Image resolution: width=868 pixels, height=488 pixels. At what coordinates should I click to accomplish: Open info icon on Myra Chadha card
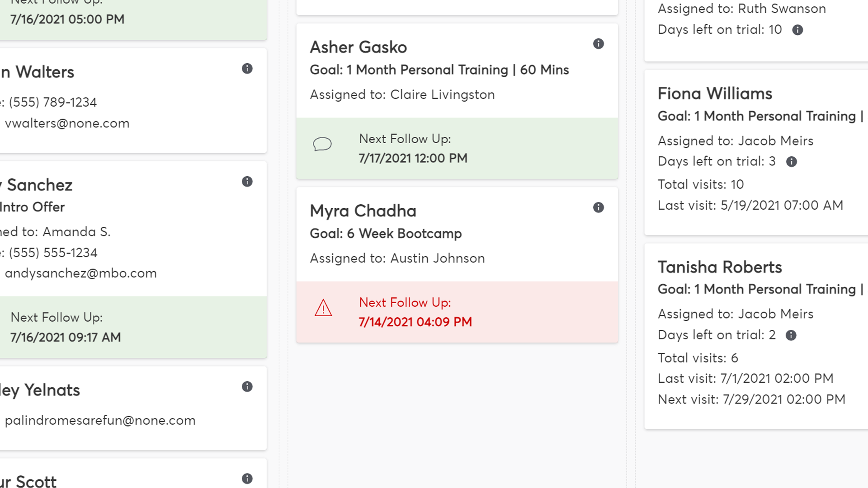(x=598, y=207)
